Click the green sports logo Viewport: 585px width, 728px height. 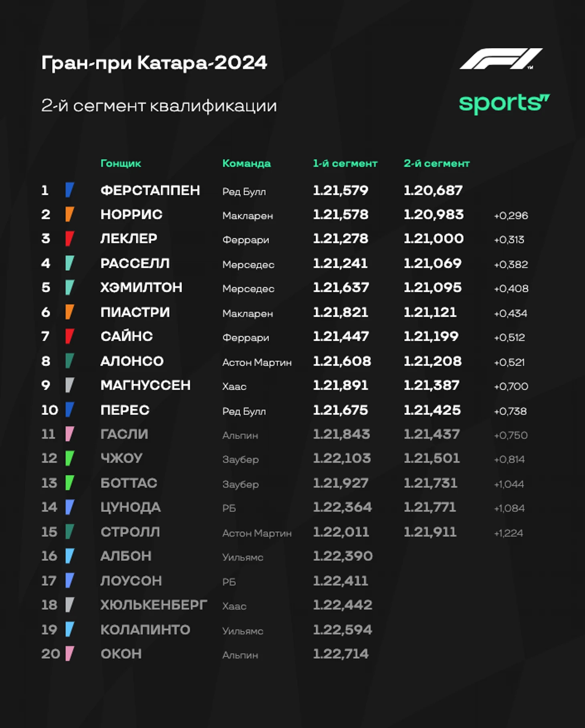(504, 104)
